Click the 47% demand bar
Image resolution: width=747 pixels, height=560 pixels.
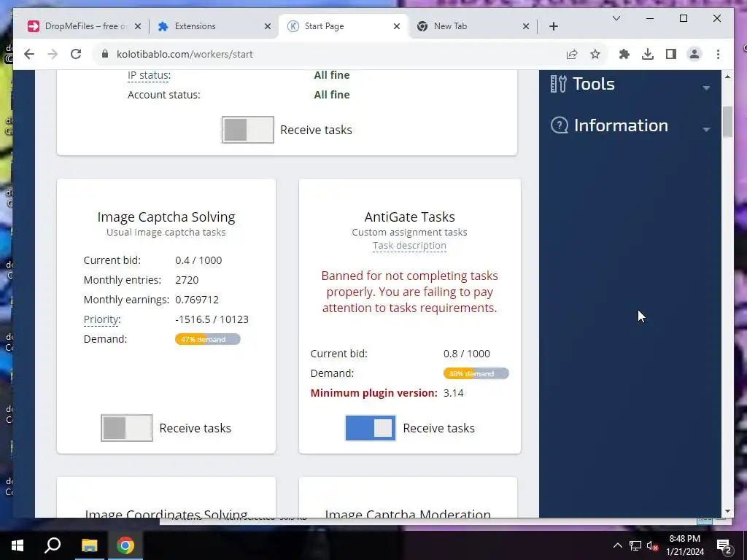[208, 339]
